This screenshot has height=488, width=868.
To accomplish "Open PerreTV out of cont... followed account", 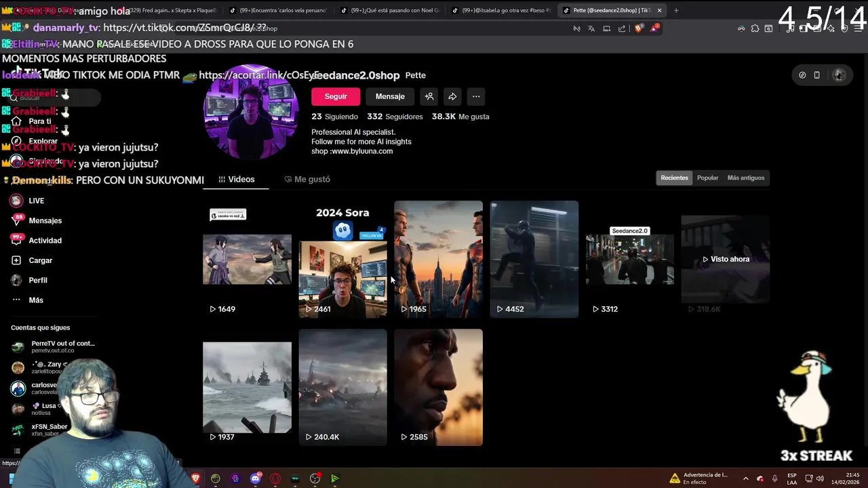I will (53, 346).
